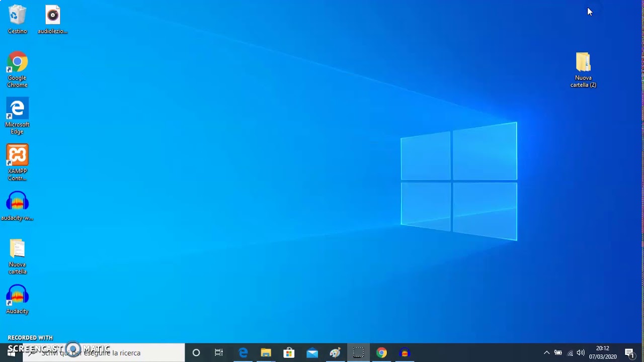Viewport: 644px width, 362px height.
Task: Select the audiolezio file on desktop
Action: pyautogui.click(x=52, y=20)
